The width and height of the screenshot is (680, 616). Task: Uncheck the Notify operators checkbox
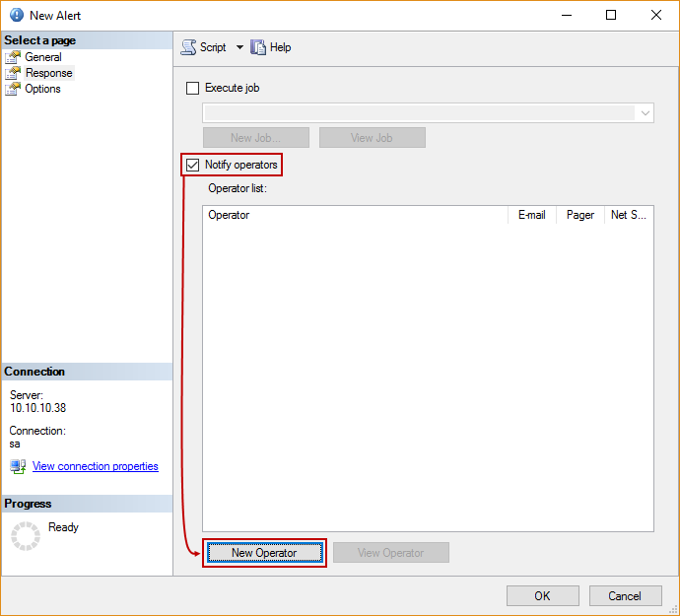point(192,165)
